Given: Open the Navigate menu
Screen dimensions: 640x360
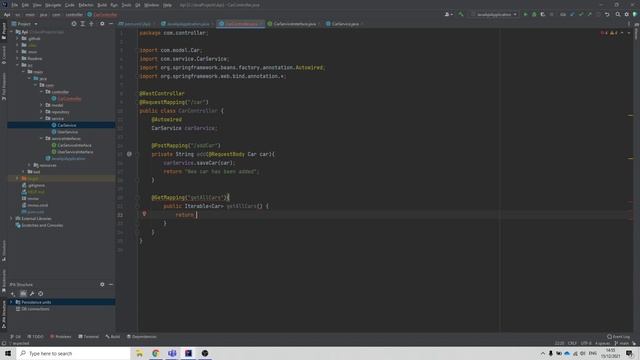Looking at the screenshot, I should [x=53, y=5].
